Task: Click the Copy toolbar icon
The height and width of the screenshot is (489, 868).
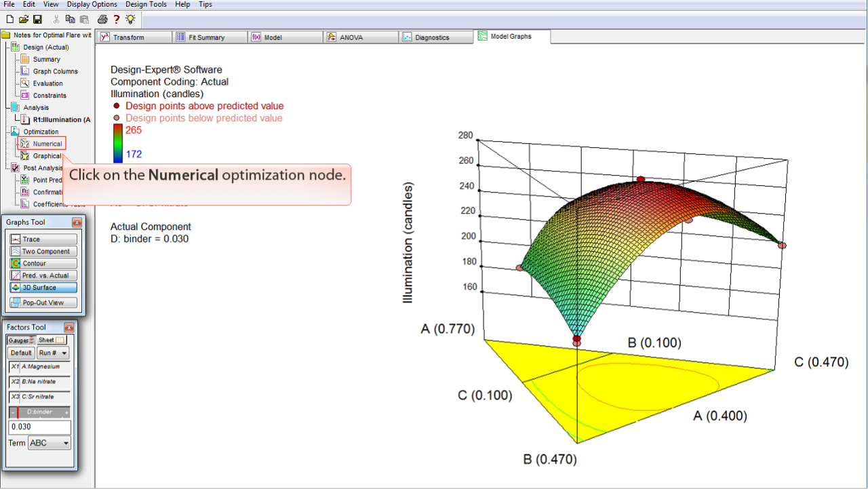Action: pyautogui.click(x=71, y=19)
